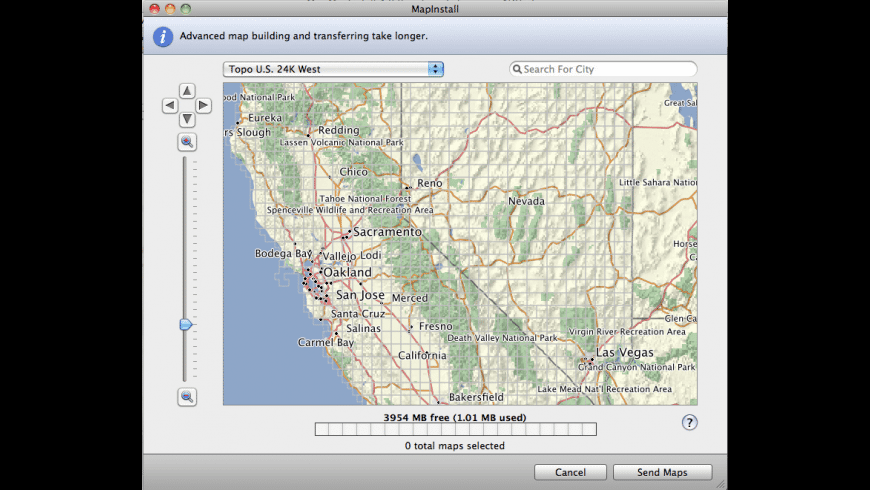This screenshot has width=870, height=490.
Task: Click the blue info icon
Action: pos(163,37)
